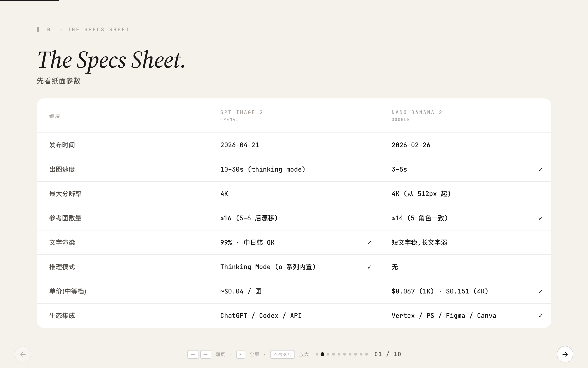Click the "无" cell in the 推理模式 row
Viewport: 588px width, 368px height.
[395, 267]
